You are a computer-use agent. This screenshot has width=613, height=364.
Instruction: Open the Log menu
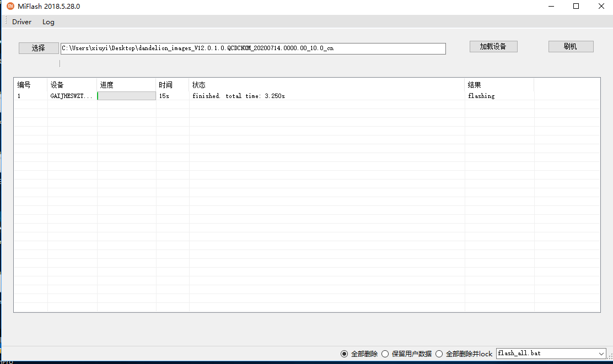49,22
